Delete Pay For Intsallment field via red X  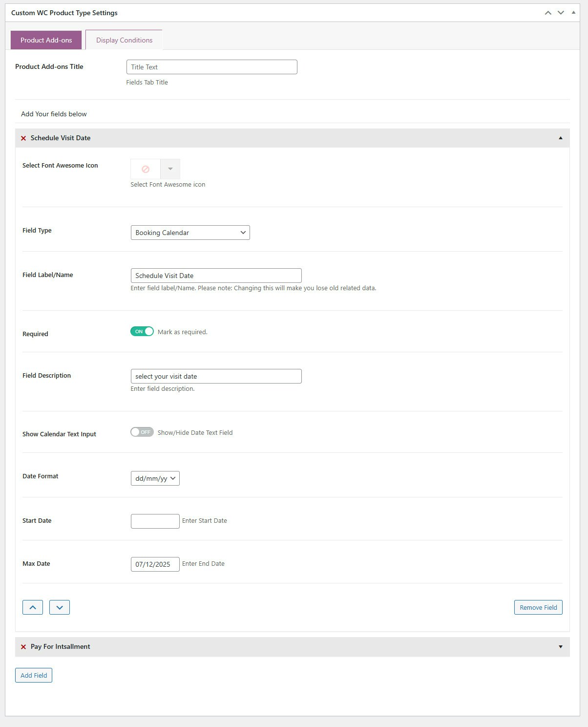pyautogui.click(x=23, y=647)
